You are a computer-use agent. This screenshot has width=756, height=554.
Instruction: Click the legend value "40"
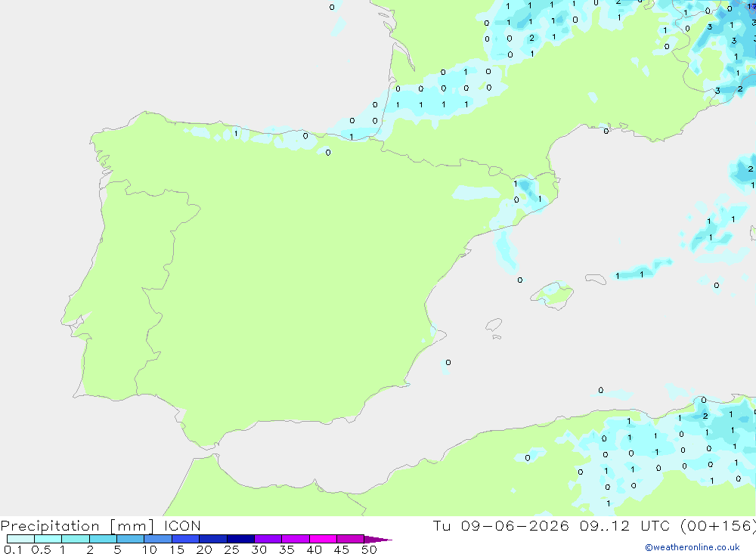pyautogui.click(x=314, y=549)
